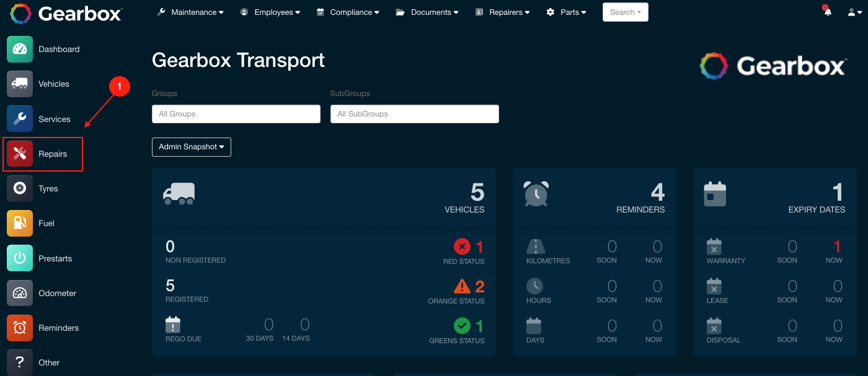
Task: Click the truck icon on Vehicles card
Action: (179, 194)
